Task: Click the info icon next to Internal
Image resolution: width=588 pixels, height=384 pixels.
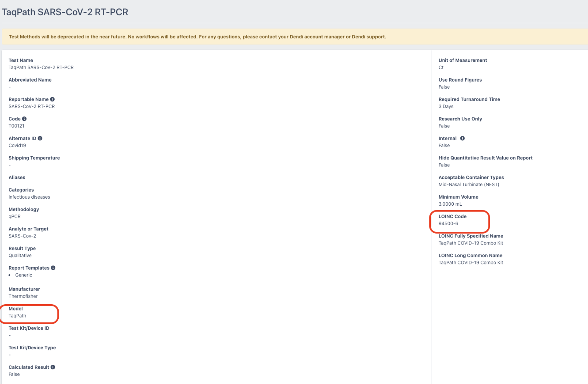Action: 462,138
